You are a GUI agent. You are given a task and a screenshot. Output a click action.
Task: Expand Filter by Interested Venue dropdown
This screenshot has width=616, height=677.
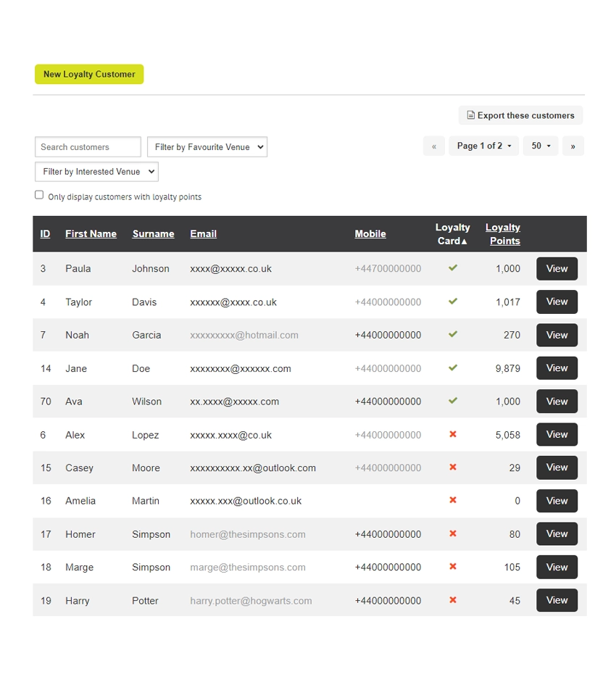pyautogui.click(x=96, y=172)
